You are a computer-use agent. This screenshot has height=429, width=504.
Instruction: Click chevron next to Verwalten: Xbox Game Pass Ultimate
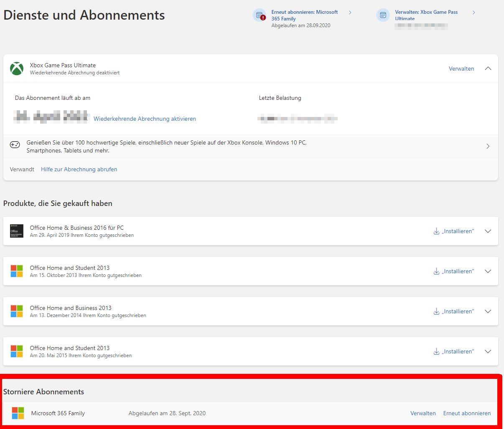coord(473,13)
